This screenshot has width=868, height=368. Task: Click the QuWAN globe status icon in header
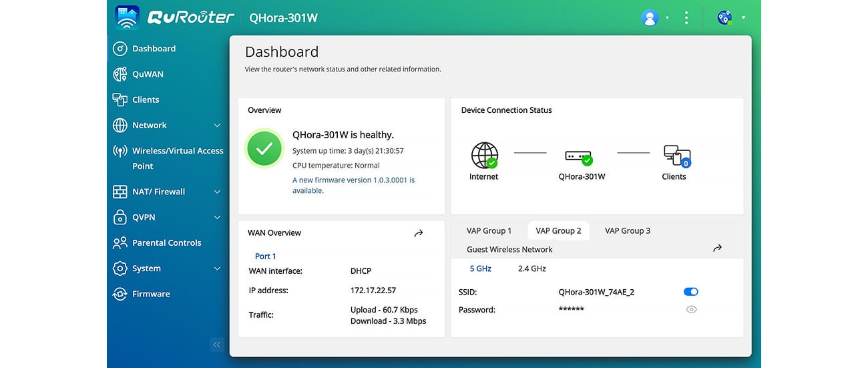[724, 18]
